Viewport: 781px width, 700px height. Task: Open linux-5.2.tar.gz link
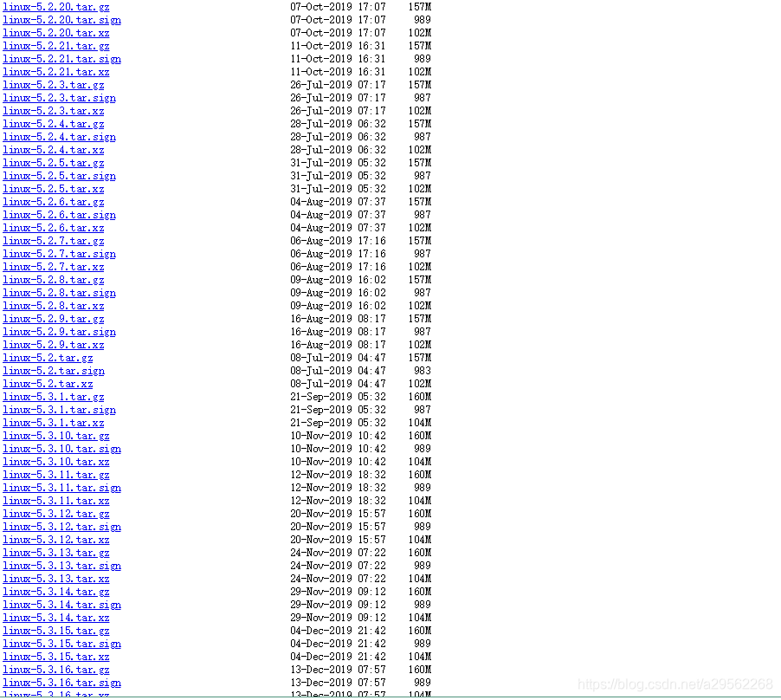pos(48,358)
